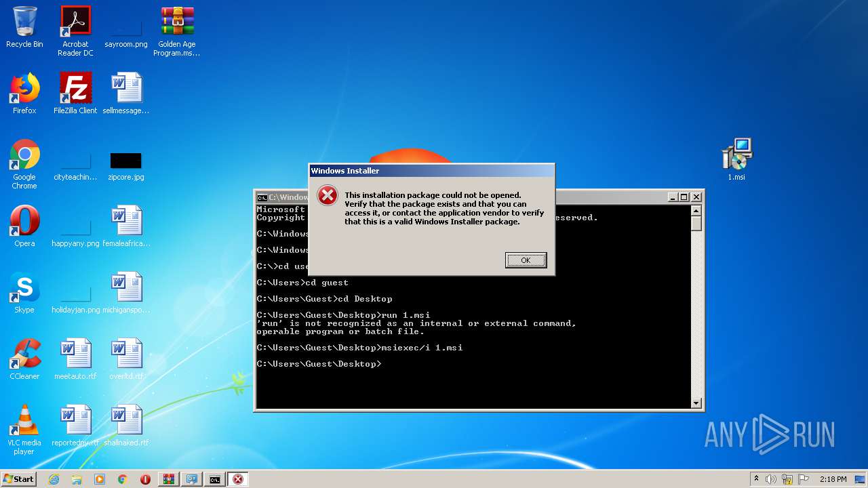Select the Opera desktop shortcut

24,226
